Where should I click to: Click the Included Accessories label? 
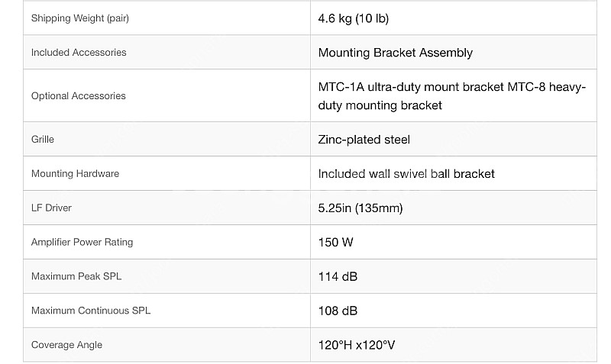(x=79, y=53)
